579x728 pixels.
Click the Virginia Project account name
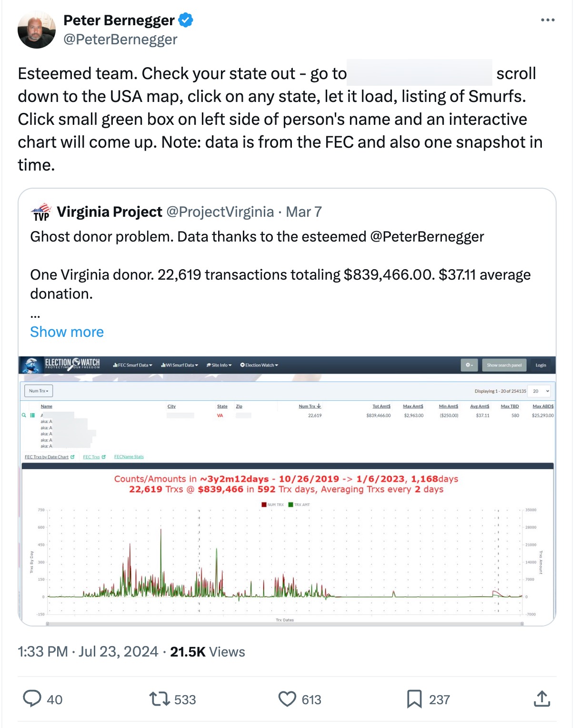(x=110, y=212)
